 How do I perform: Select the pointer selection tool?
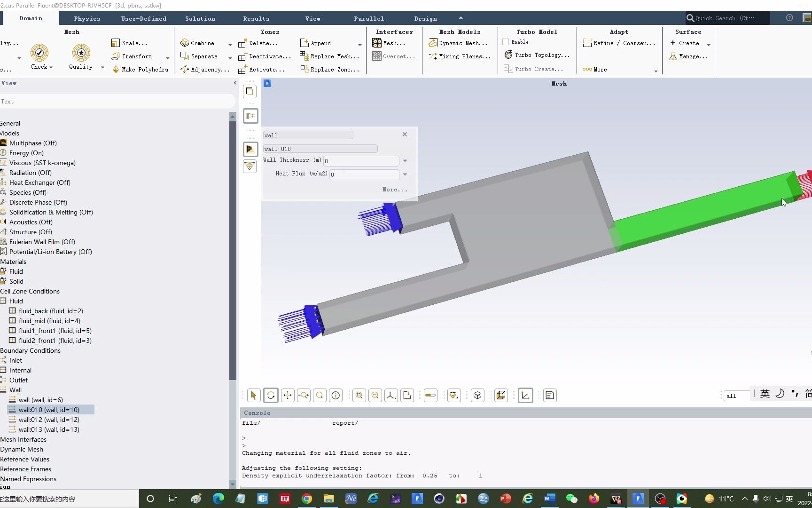point(254,395)
